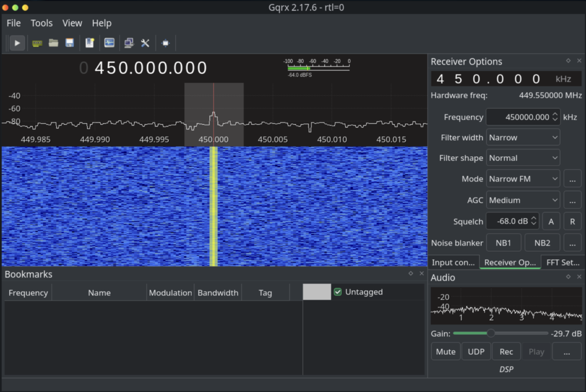
Task: Open the Tools menu
Action: [41, 23]
